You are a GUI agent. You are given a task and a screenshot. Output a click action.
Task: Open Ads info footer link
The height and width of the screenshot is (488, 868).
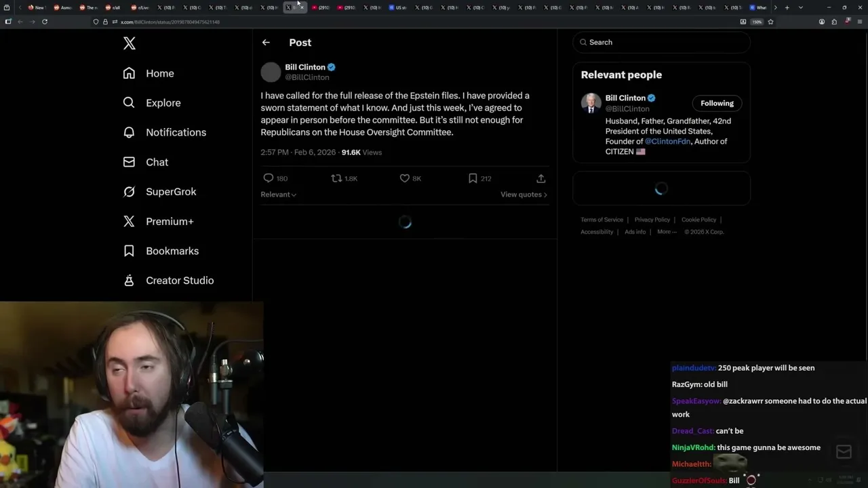click(x=635, y=232)
